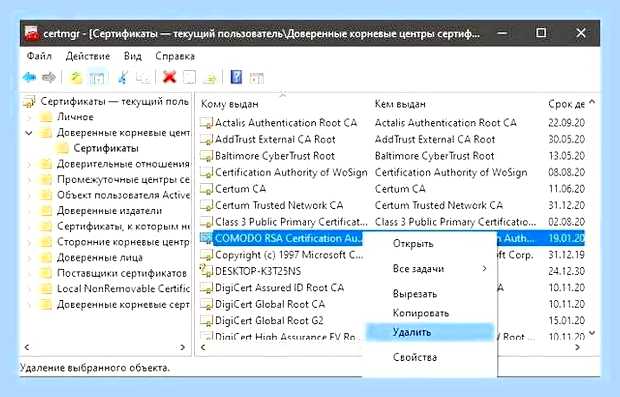Open the Все задачи submenu arrow
The image size is (620, 397).
(484, 269)
